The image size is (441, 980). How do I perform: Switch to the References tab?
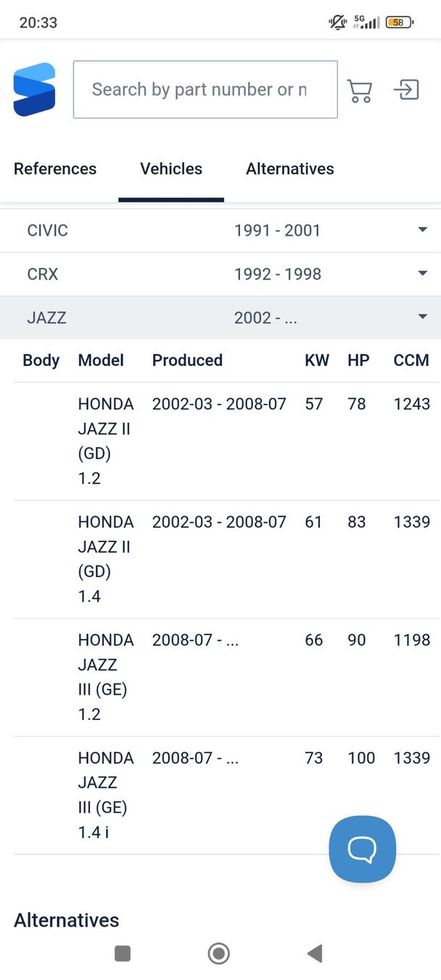coord(55,169)
